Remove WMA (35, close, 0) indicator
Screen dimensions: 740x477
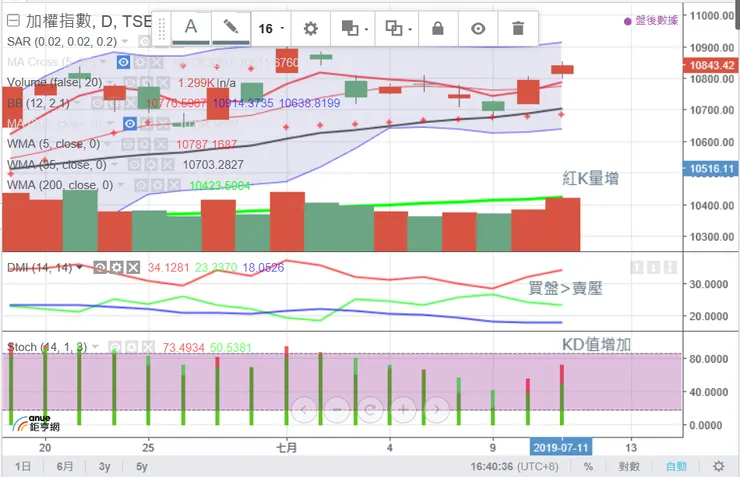click(168, 165)
